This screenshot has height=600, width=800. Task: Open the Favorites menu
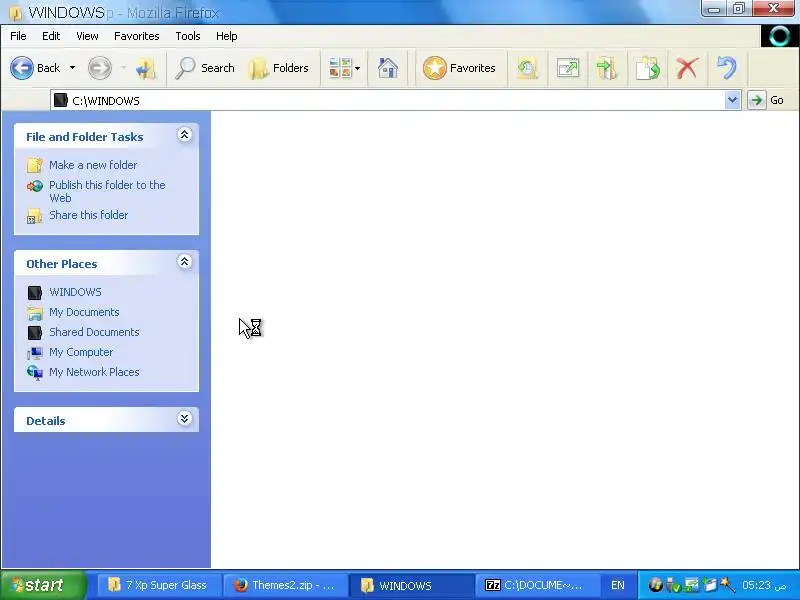(x=137, y=36)
